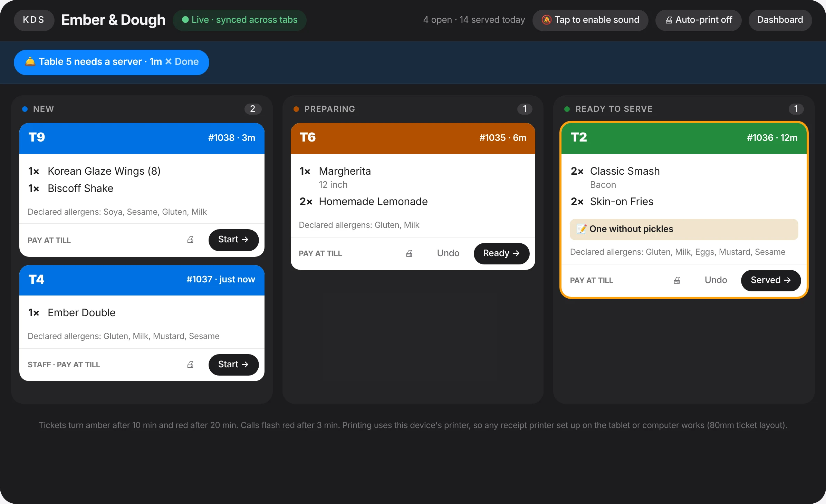Screen dimensions: 826x504
Task: Open the T4 ticket header
Action: (x=142, y=280)
